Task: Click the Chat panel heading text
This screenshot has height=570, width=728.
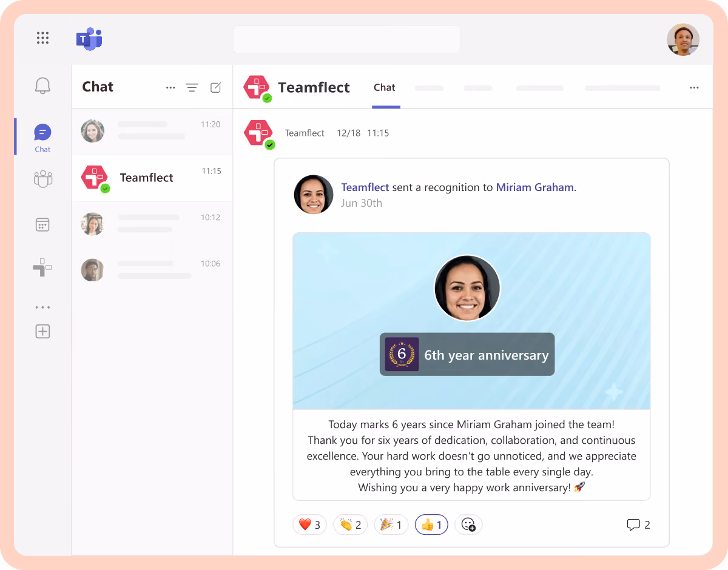Action: [98, 87]
